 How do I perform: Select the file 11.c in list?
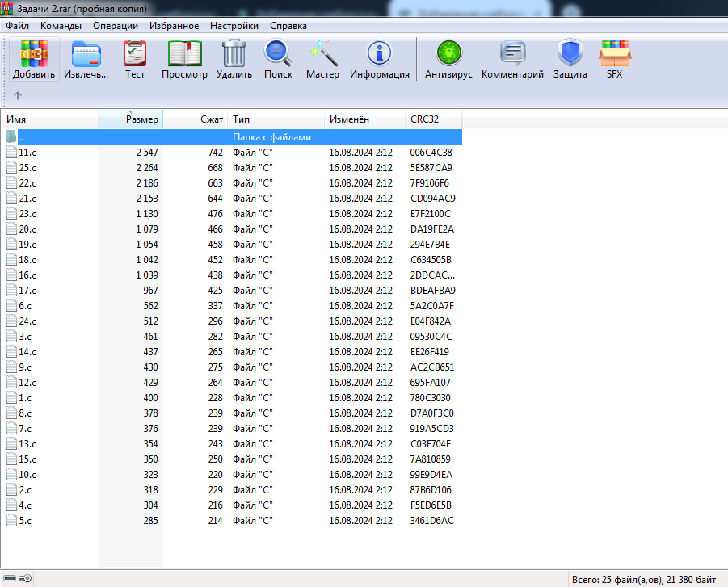[x=27, y=153]
